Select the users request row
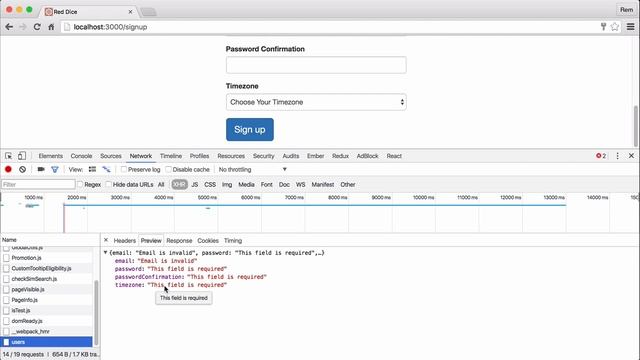 tap(46, 342)
